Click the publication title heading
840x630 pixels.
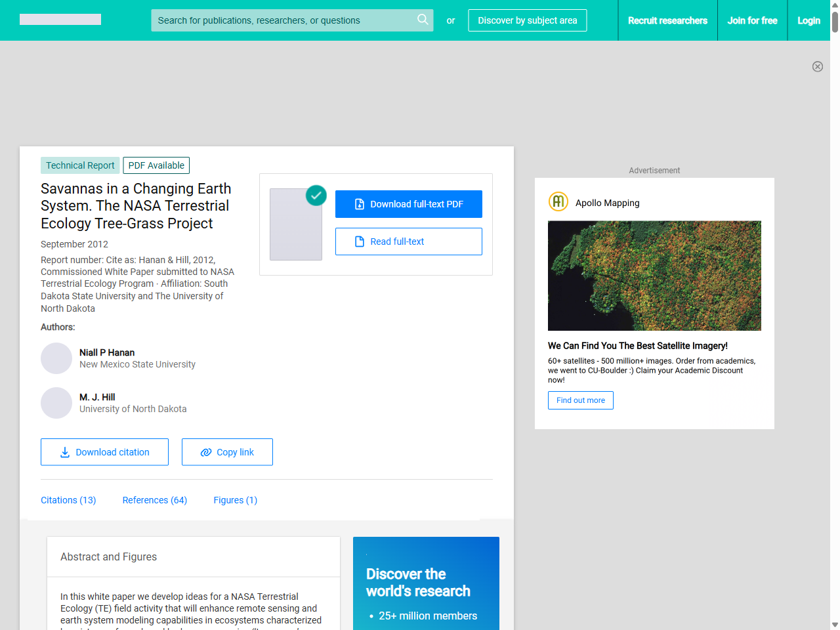click(136, 206)
